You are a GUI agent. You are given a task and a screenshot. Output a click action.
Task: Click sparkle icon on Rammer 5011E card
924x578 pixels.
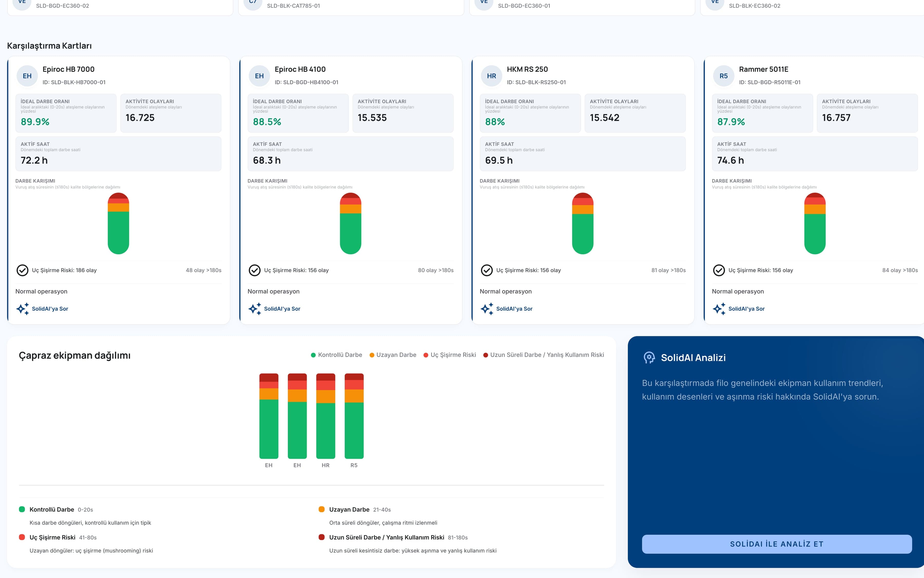coord(719,309)
